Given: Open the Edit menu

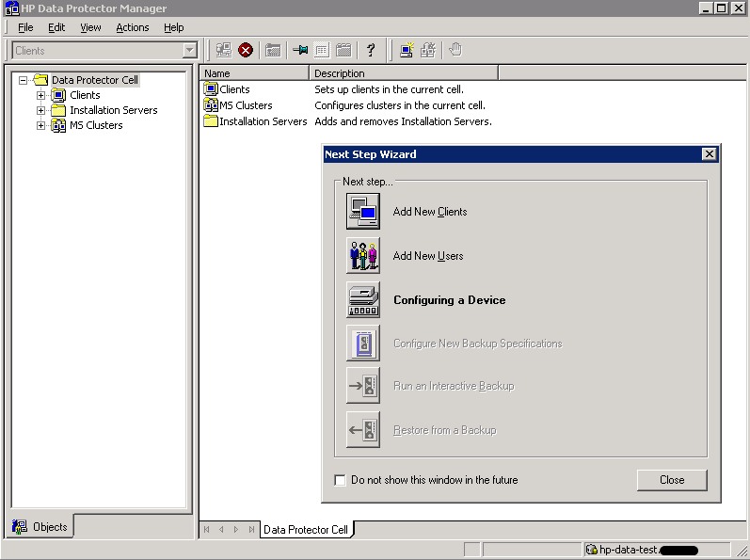Looking at the screenshot, I should coord(56,27).
